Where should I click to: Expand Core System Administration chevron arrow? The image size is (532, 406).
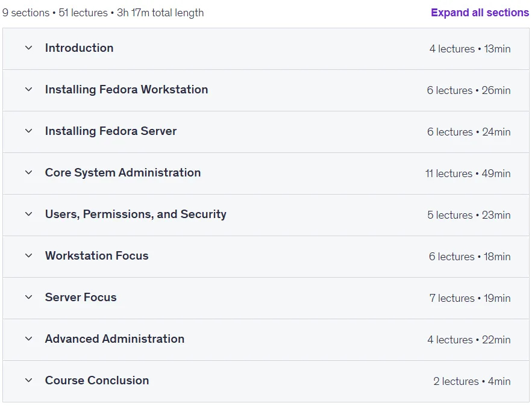(x=29, y=173)
